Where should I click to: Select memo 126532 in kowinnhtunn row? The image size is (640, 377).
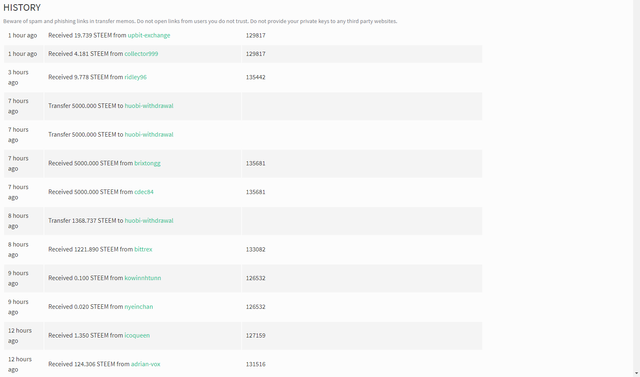click(256, 278)
